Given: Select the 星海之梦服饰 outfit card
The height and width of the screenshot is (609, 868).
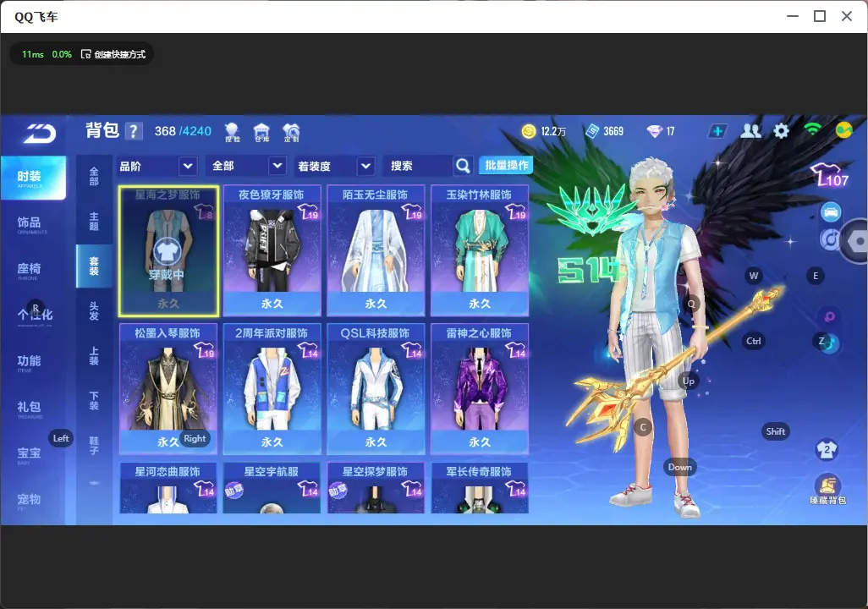Looking at the screenshot, I should (x=168, y=251).
